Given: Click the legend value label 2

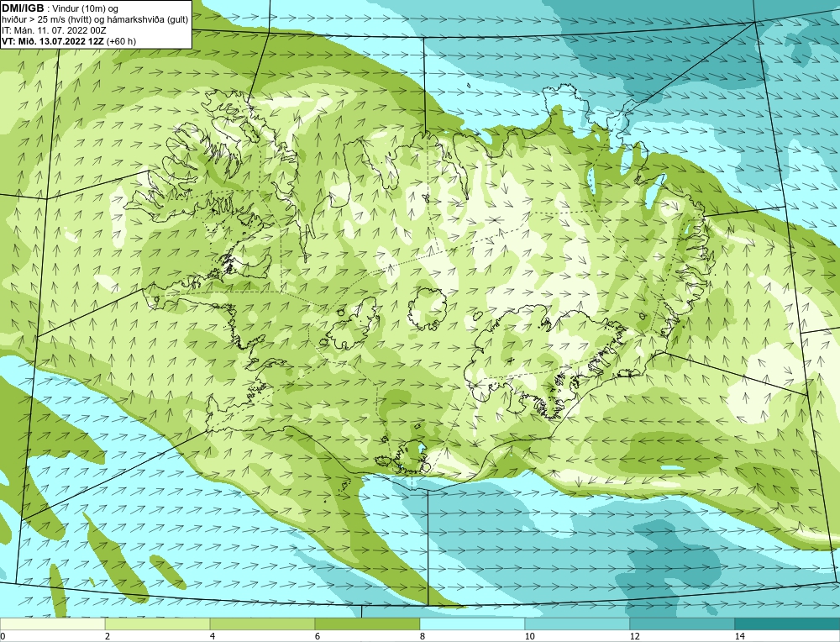Looking at the screenshot, I should coord(108,636).
